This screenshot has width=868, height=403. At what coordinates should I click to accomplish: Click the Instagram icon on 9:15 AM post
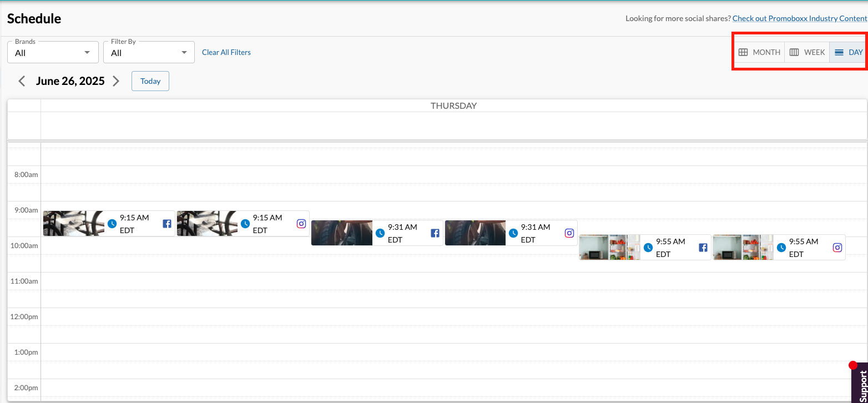tap(301, 224)
